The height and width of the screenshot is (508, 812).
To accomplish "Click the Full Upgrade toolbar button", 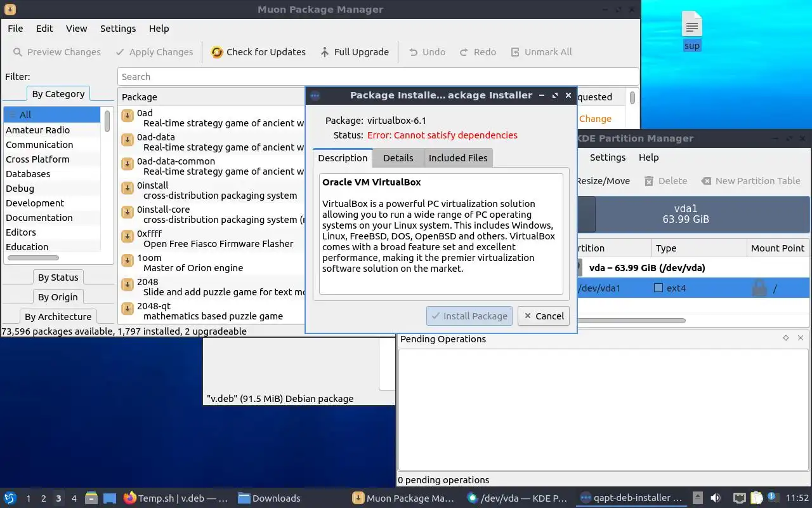I will [x=354, y=52].
